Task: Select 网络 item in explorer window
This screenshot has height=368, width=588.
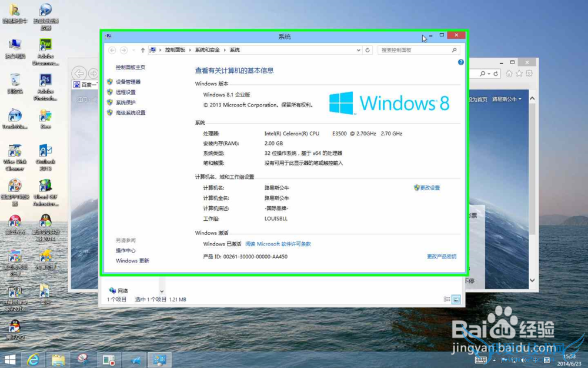Action: (119, 291)
